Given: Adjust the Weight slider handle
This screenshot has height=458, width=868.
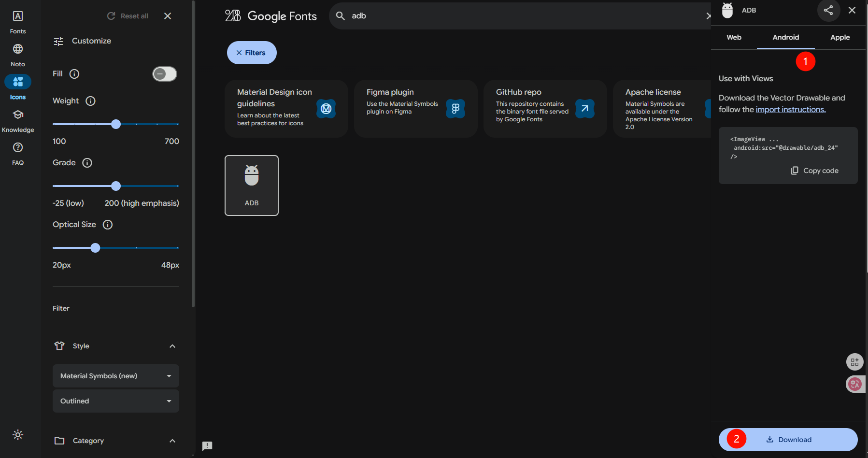Looking at the screenshot, I should [x=116, y=124].
